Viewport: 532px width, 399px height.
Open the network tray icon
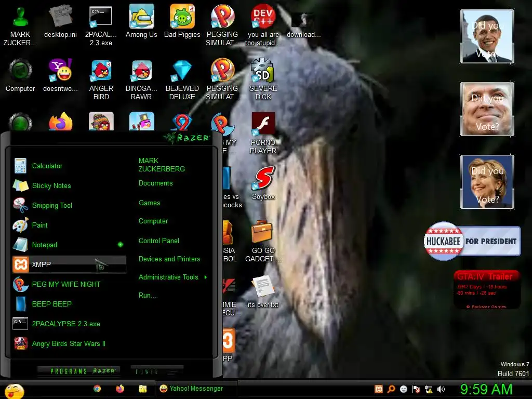pos(429,389)
